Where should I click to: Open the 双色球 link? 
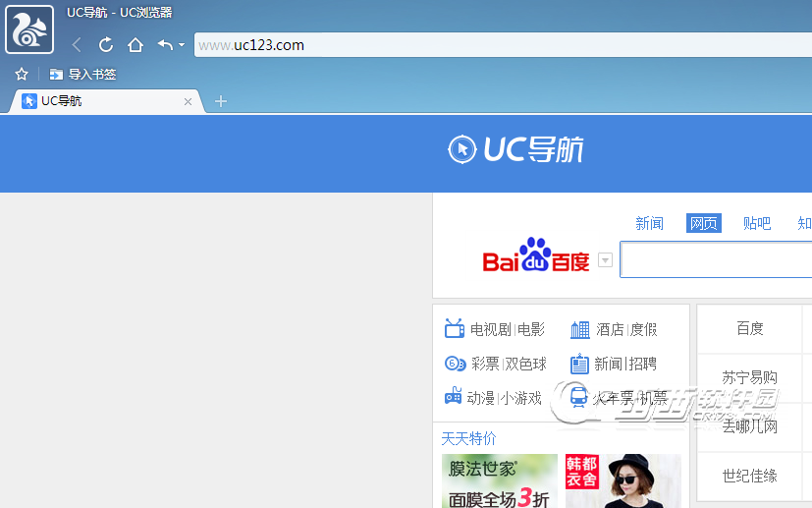pyautogui.click(x=526, y=364)
